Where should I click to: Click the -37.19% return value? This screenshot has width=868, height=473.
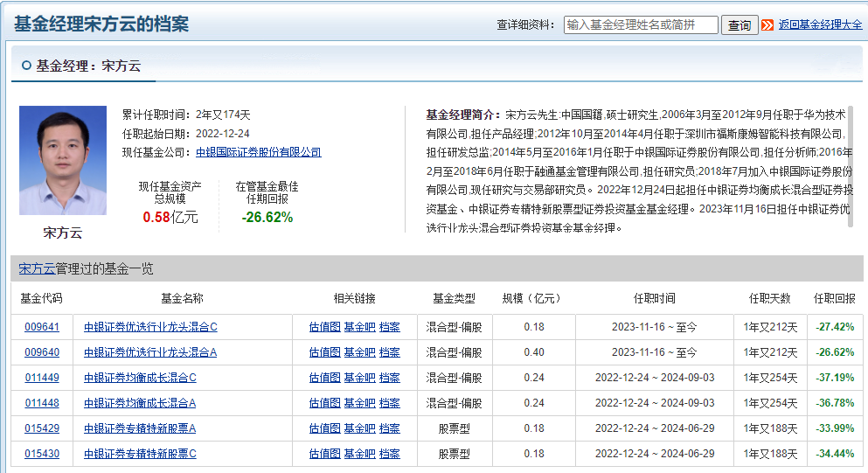[x=835, y=378]
